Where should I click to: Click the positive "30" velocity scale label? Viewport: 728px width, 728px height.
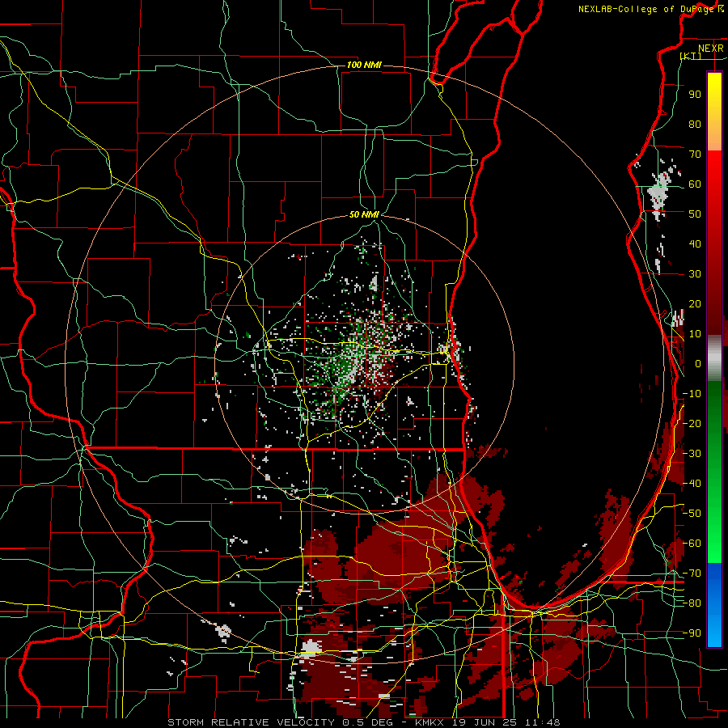click(695, 274)
